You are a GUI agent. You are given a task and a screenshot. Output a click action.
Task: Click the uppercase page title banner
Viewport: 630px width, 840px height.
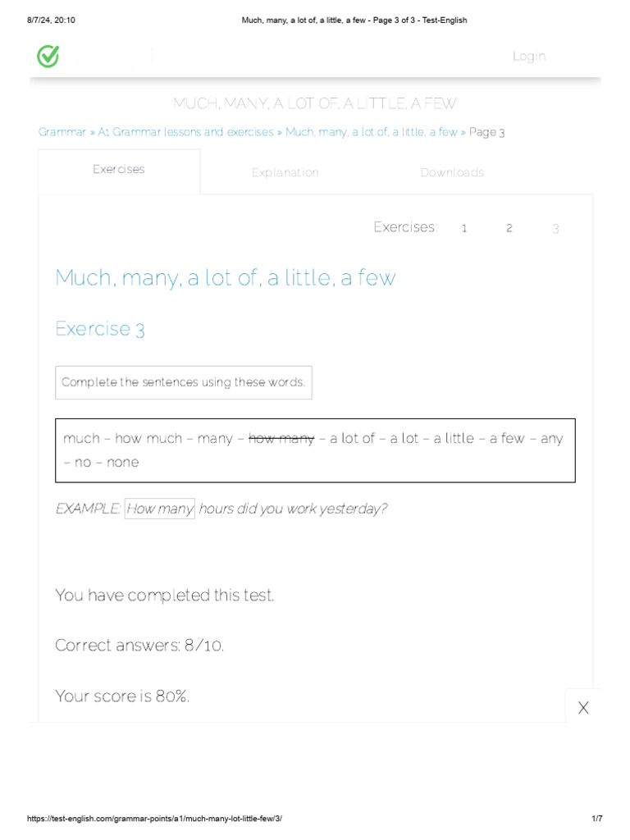point(315,103)
